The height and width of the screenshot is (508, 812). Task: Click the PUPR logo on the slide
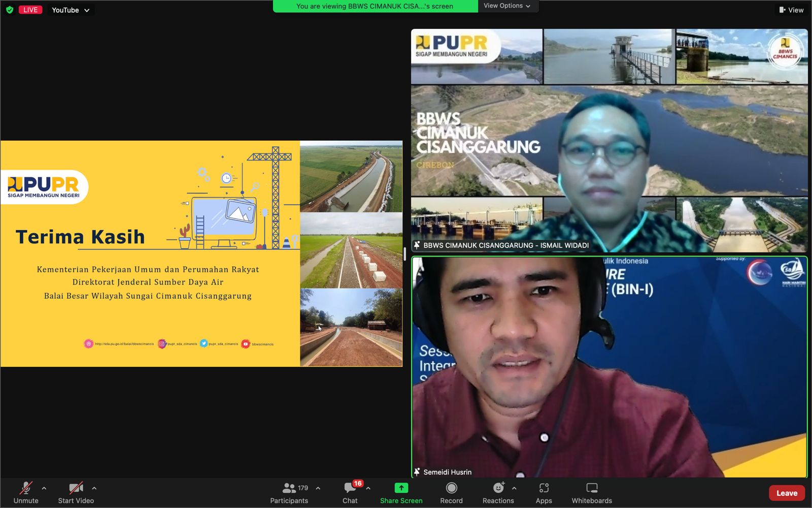(44, 187)
